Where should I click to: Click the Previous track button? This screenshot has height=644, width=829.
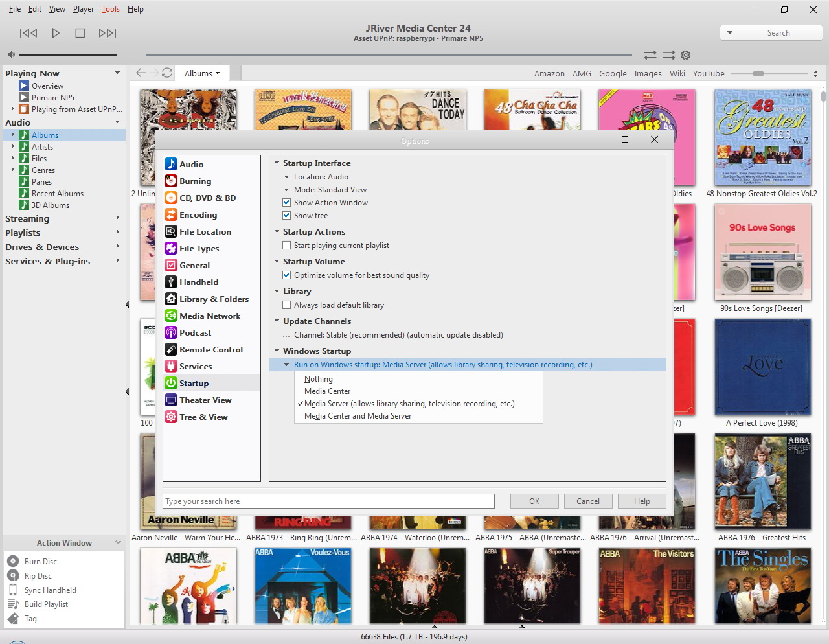click(x=28, y=33)
